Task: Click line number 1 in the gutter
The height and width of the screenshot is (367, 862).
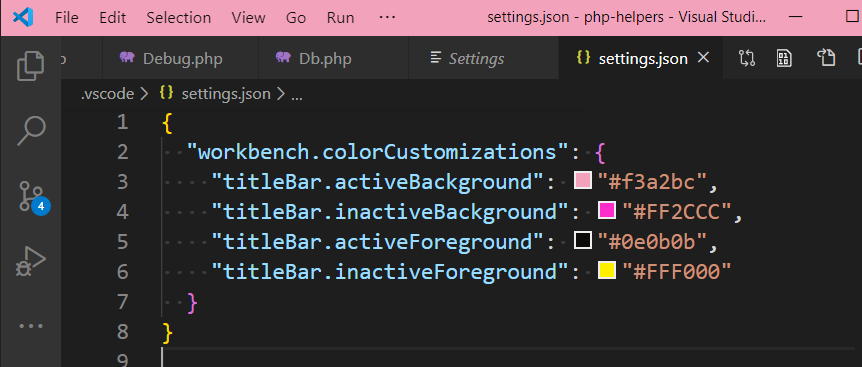Action: [x=123, y=121]
